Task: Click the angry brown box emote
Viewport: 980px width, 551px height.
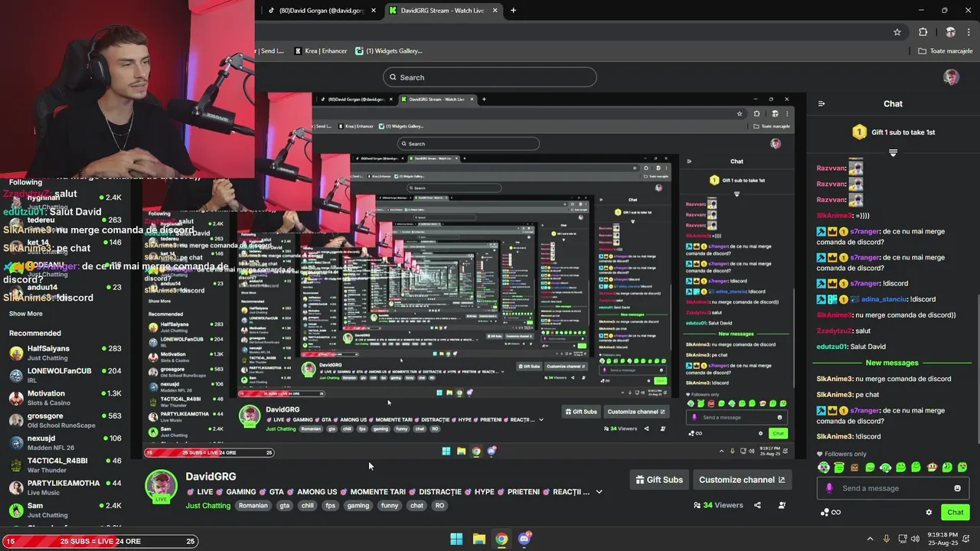Action: pyautogui.click(x=854, y=467)
